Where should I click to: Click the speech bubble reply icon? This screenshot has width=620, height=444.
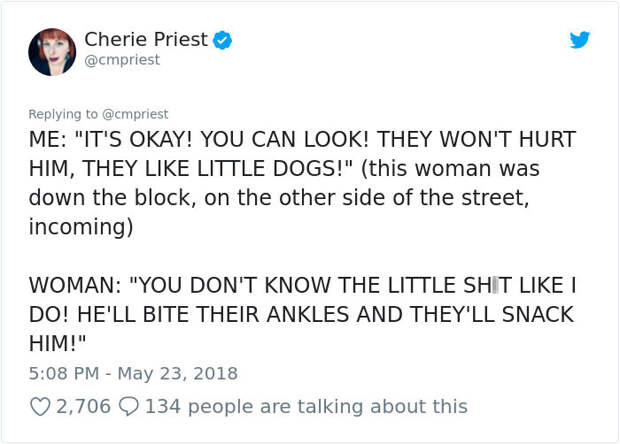click(129, 406)
